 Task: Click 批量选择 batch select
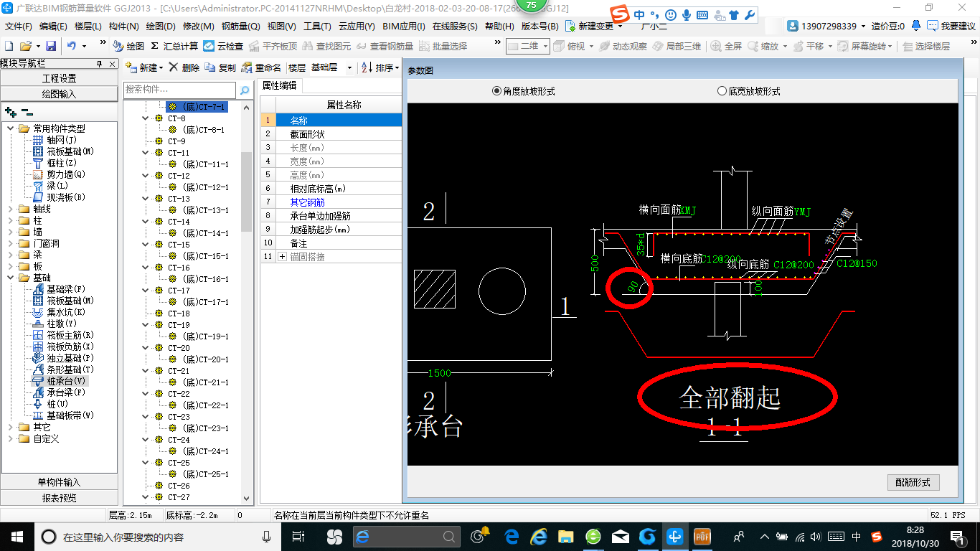click(x=443, y=46)
